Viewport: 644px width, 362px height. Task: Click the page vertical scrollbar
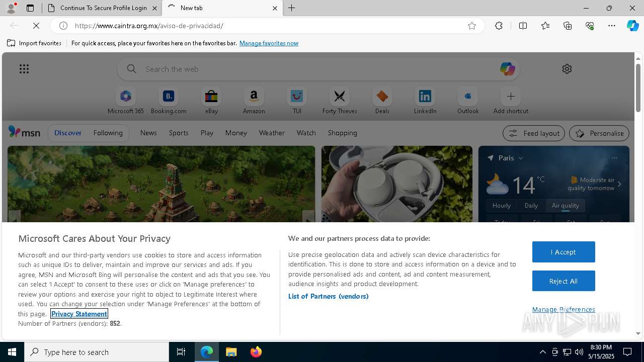point(638,88)
